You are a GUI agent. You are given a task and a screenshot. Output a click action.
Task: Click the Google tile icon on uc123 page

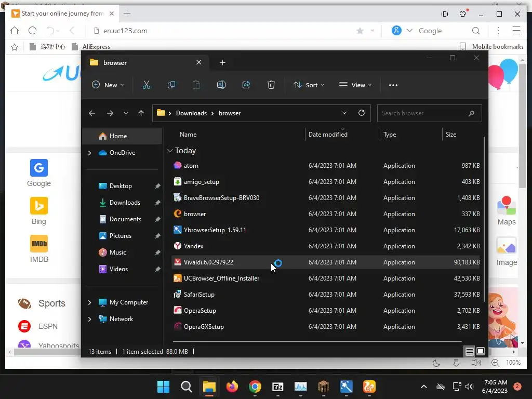click(38, 168)
